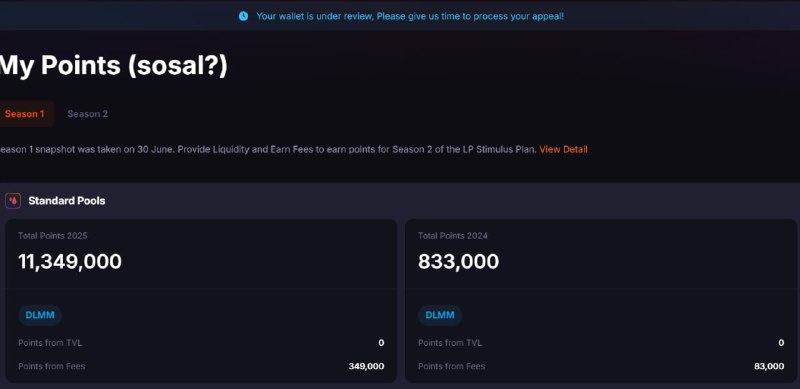800x389 pixels.
Task: Select the DLMM badge under 2024 points
Action: [x=440, y=315]
